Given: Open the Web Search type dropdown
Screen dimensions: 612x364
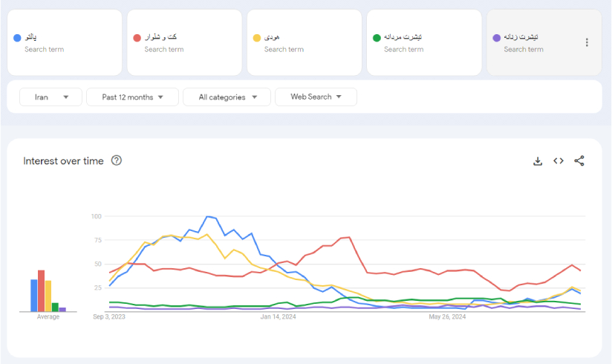Looking at the screenshot, I should point(316,97).
